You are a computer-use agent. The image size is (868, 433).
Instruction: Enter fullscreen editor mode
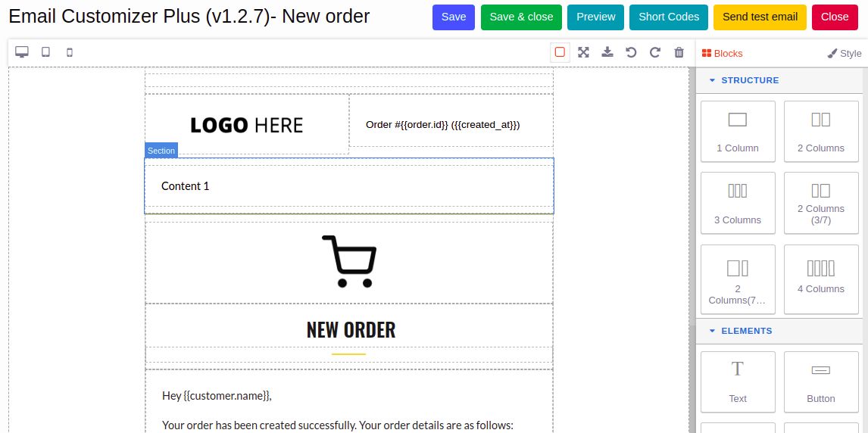pos(583,52)
